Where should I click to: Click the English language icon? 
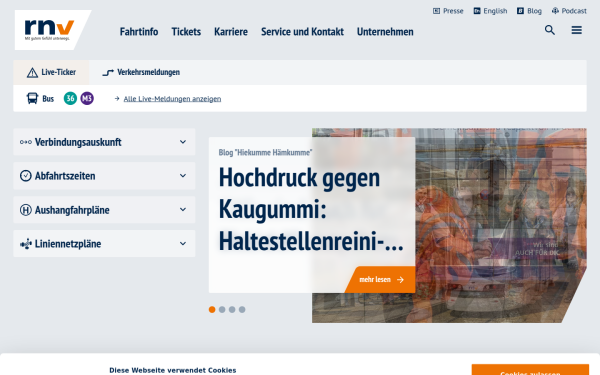[477, 11]
